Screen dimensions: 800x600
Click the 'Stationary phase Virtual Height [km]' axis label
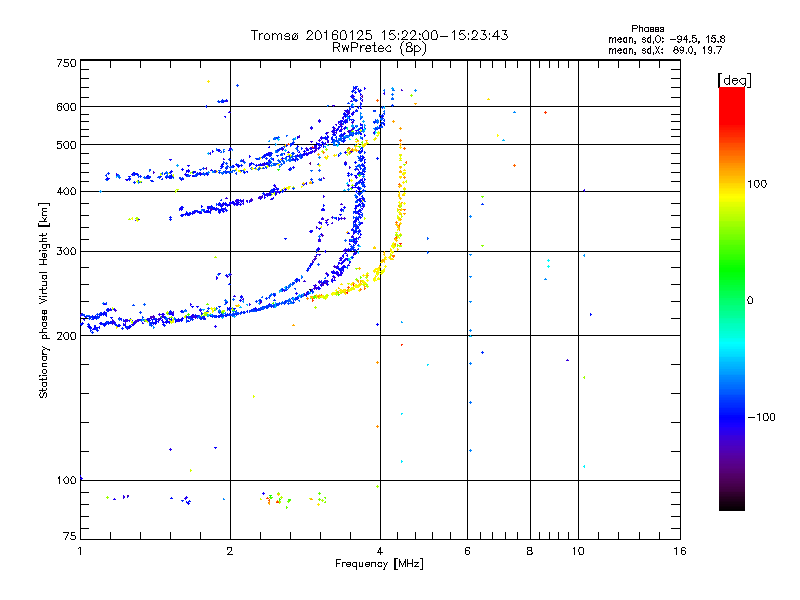[44, 300]
